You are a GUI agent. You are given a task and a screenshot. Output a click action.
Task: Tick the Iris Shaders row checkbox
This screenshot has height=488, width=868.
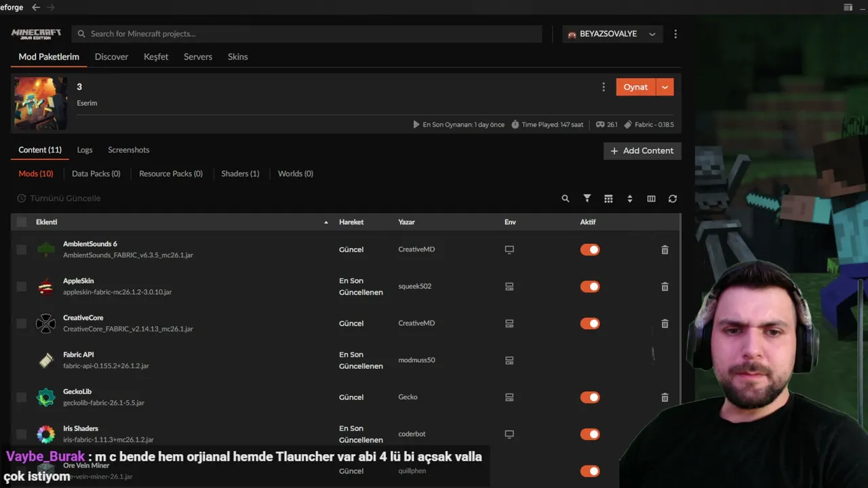pos(22,434)
